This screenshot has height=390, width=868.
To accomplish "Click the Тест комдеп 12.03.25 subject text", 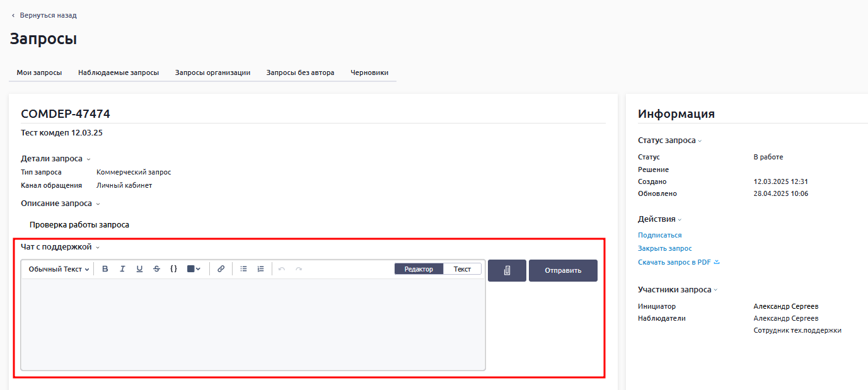I will [62, 133].
